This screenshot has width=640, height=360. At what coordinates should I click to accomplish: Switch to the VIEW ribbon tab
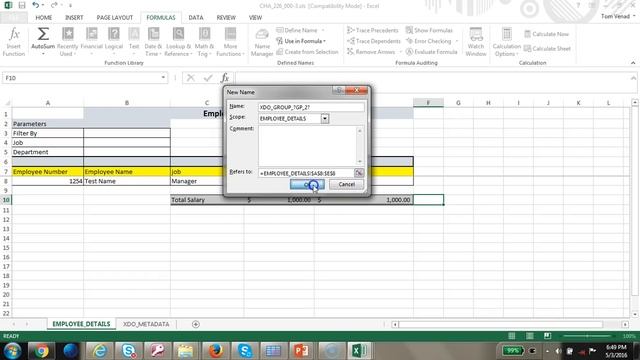pos(256,18)
